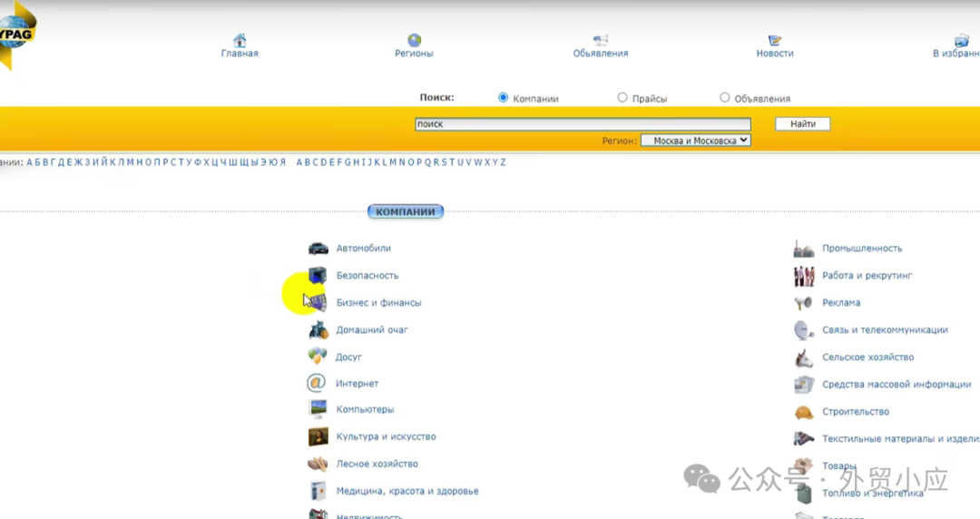Image resolution: width=980 pixels, height=519 pixels.
Task: Click the Latin letter W in alphabet index
Action: tap(477, 162)
